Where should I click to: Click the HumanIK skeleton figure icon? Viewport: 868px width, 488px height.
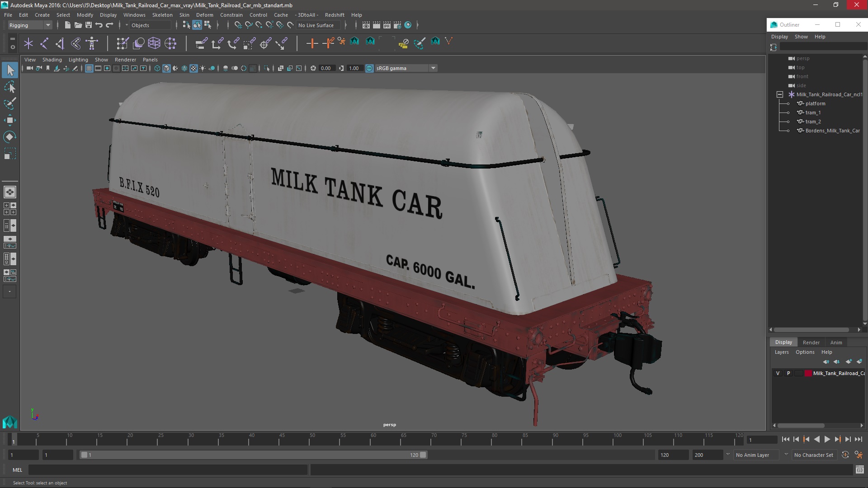pyautogui.click(x=92, y=43)
